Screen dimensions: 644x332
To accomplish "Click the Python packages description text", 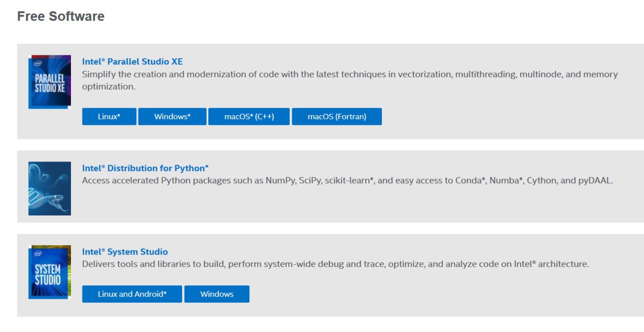I will tap(347, 181).
